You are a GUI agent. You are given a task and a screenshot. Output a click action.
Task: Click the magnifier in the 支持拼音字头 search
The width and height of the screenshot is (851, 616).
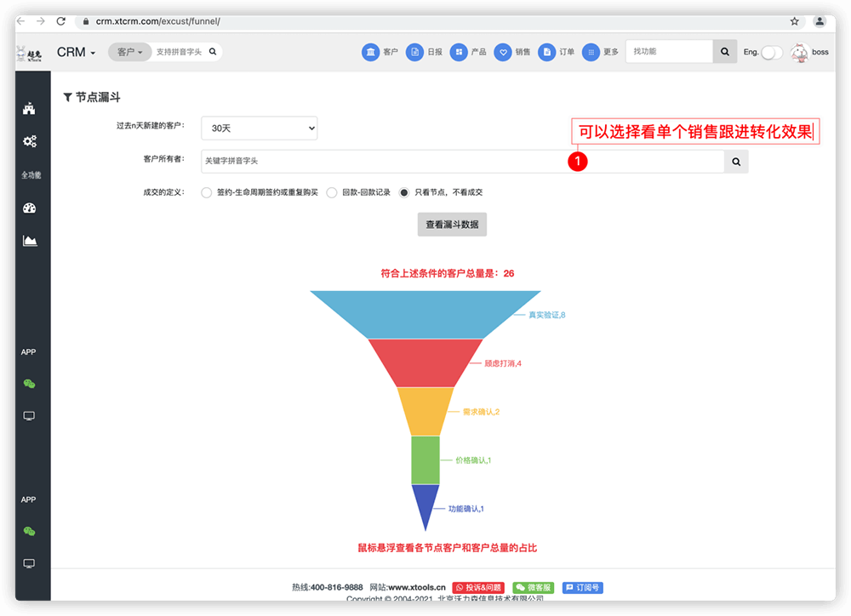coord(213,52)
